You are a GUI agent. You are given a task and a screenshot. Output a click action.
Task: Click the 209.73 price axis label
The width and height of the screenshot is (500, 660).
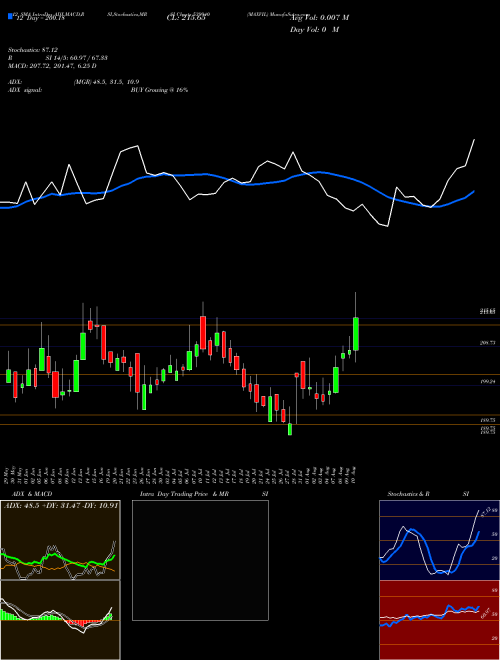(487, 343)
